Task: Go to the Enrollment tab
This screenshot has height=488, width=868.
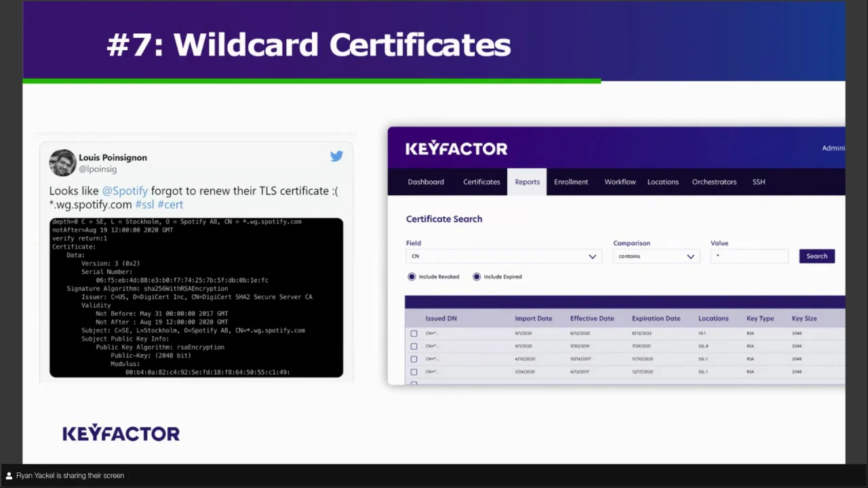Action: click(x=571, y=182)
